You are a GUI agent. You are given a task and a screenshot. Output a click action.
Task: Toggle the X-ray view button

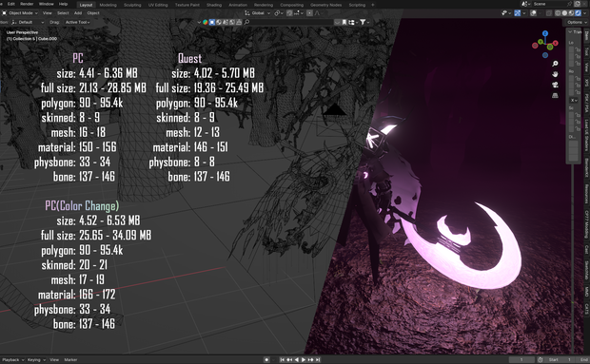point(549,13)
